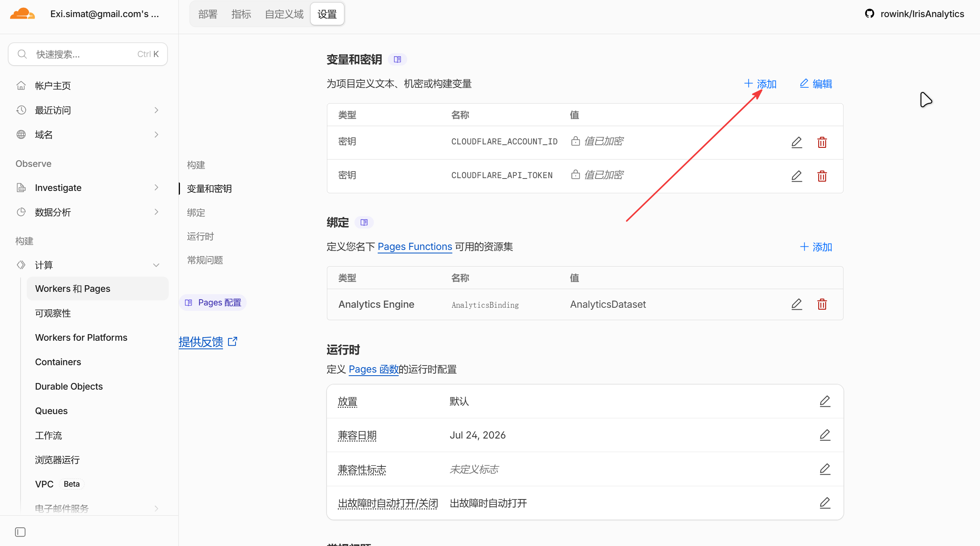980x546 pixels.
Task: Delete the CLOUDFLARE_ACCOUNT_ID secret
Action: [x=822, y=142]
